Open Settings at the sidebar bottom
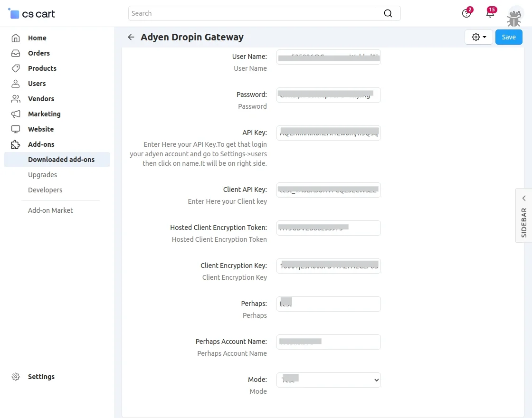 click(41, 377)
